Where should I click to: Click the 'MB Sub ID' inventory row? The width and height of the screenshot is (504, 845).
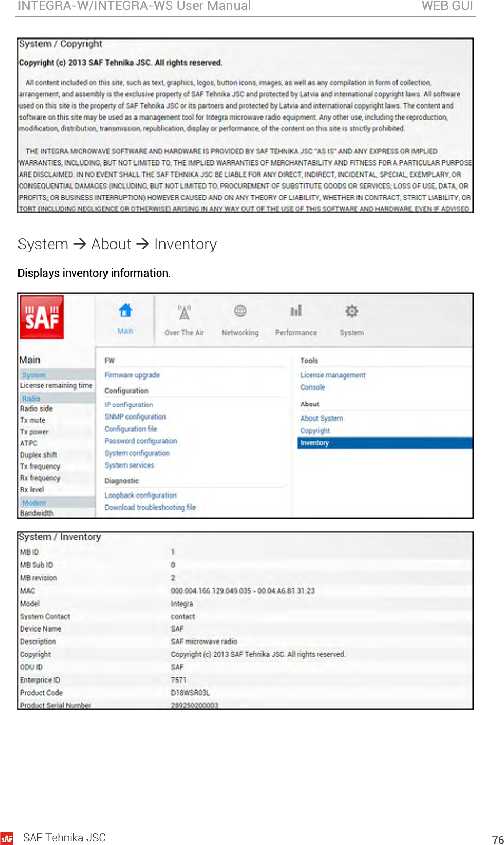point(245,565)
